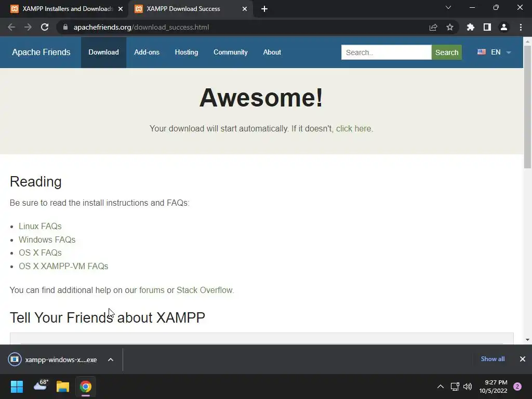
Task: Go back to the previous page
Action: click(11, 27)
